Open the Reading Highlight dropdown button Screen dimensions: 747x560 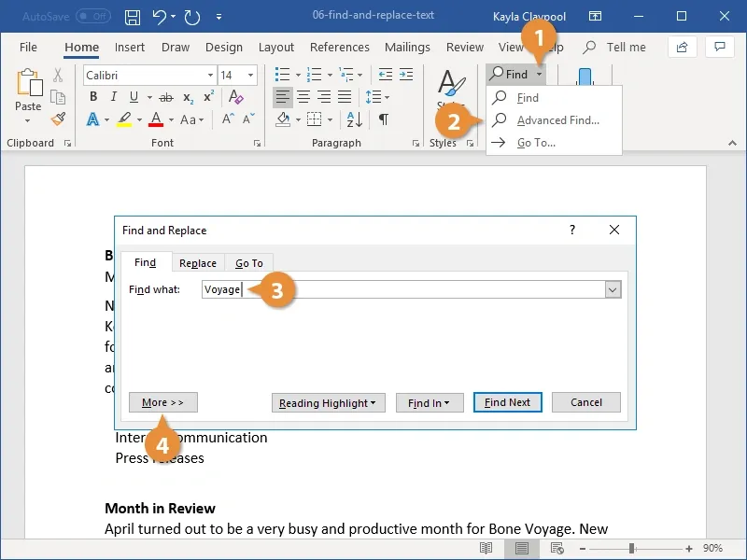(x=329, y=403)
